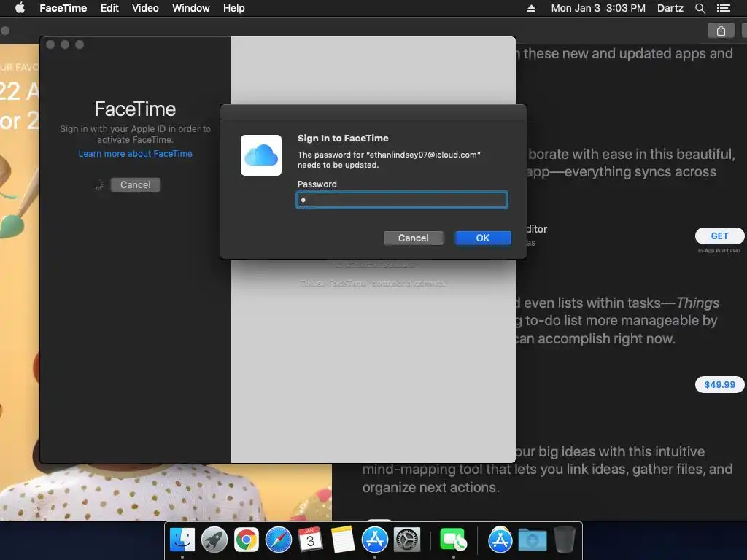Click the date and time in menu bar
Screen dimensions: 747x560
(598, 8)
